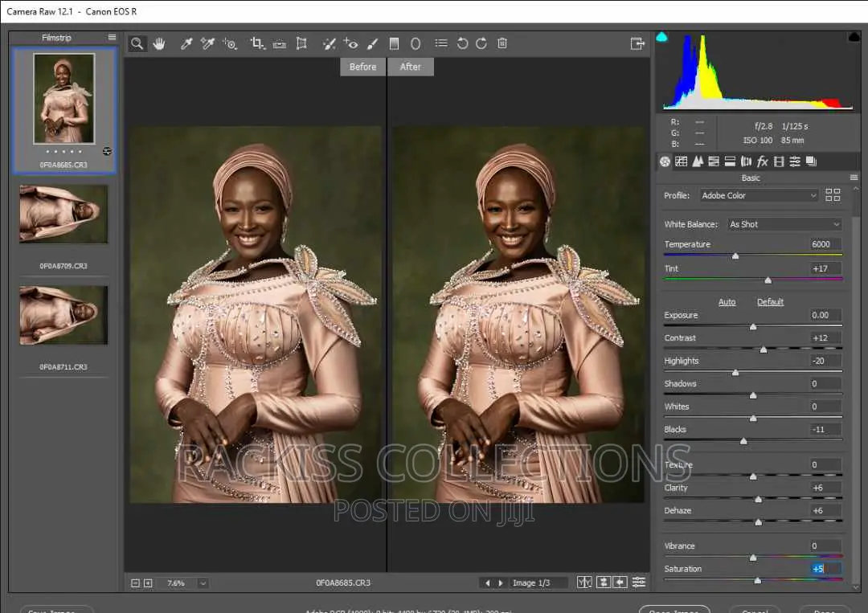This screenshot has width=868, height=613.
Task: Swap Before and After settings
Action: click(x=604, y=582)
